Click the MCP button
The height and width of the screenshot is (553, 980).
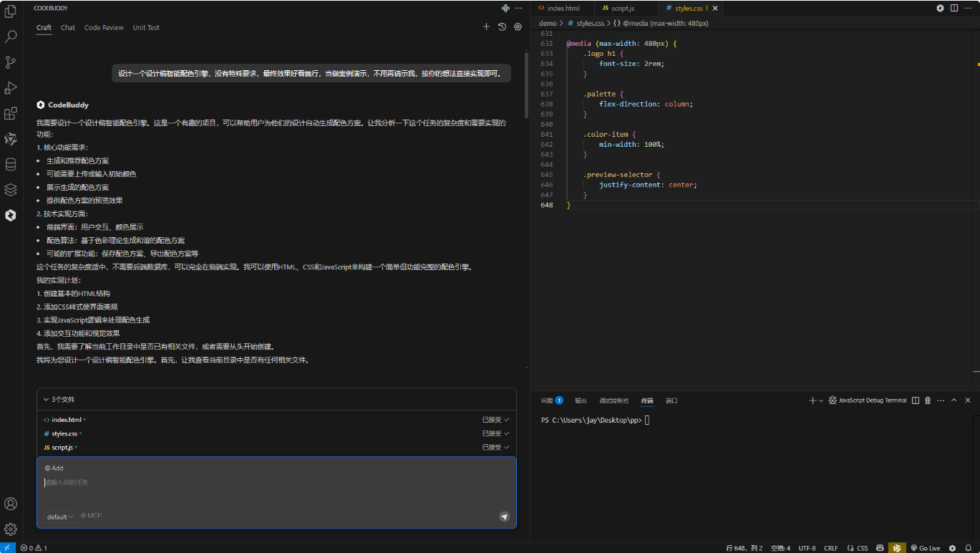pos(91,516)
